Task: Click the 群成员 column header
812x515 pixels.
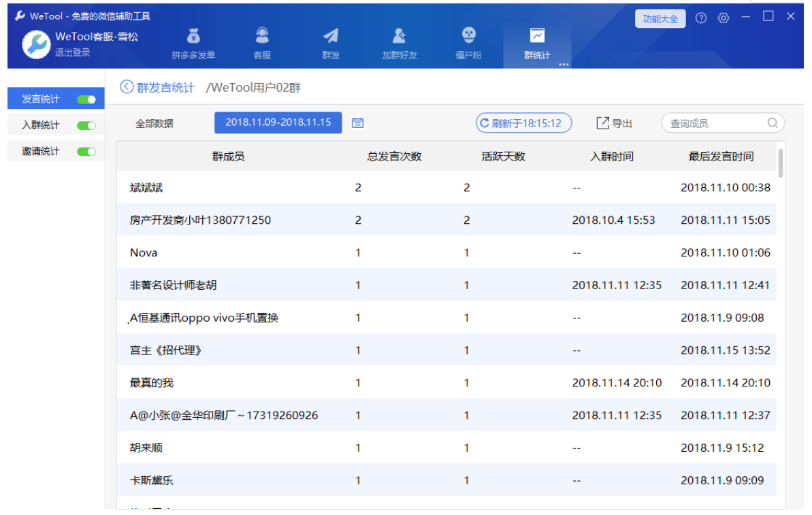Action: coord(228,156)
